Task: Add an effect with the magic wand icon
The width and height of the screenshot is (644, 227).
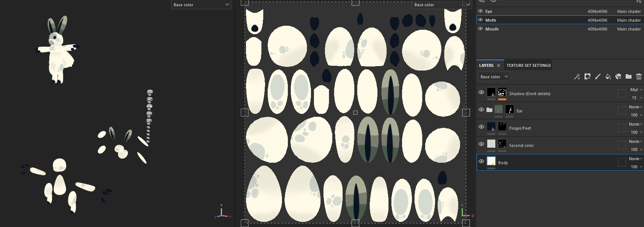Action: [577, 76]
